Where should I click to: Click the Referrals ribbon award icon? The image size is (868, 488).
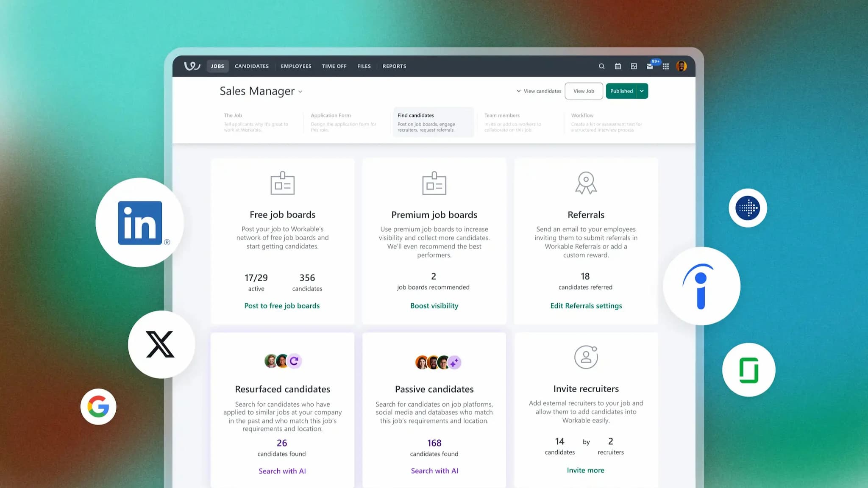[586, 183]
